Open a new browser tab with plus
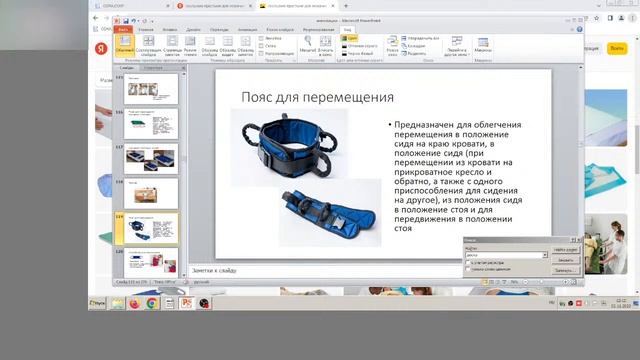 346,6
